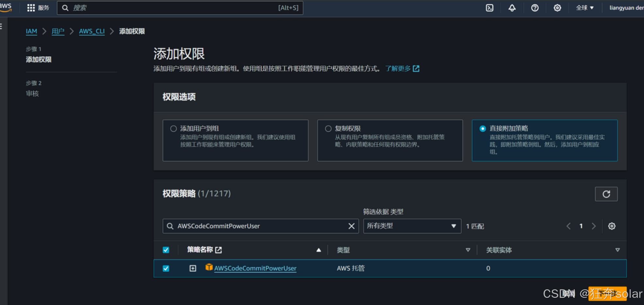Open the help question mark icon
Image resolution: width=644 pixels, height=305 pixels.
[535, 8]
